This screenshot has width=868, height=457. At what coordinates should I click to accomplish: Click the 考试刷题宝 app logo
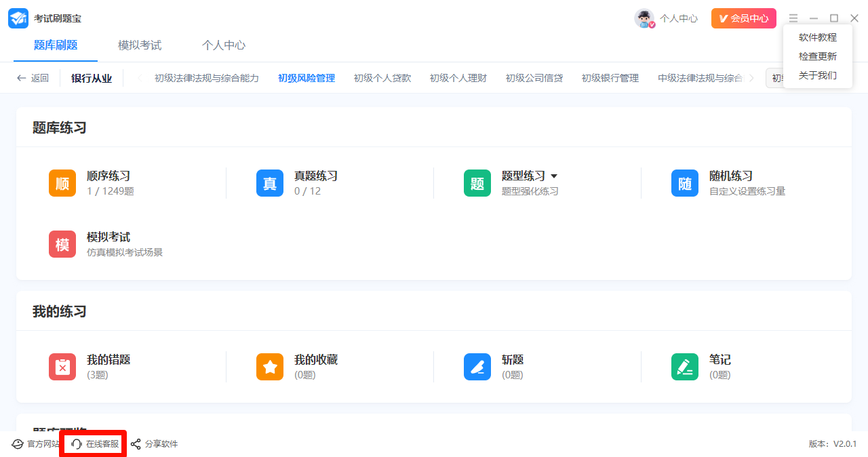[x=18, y=18]
